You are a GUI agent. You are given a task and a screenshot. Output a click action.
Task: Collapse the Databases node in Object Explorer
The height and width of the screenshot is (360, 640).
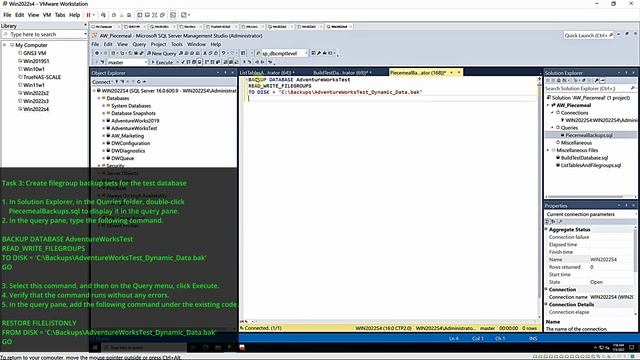(x=99, y=98)
